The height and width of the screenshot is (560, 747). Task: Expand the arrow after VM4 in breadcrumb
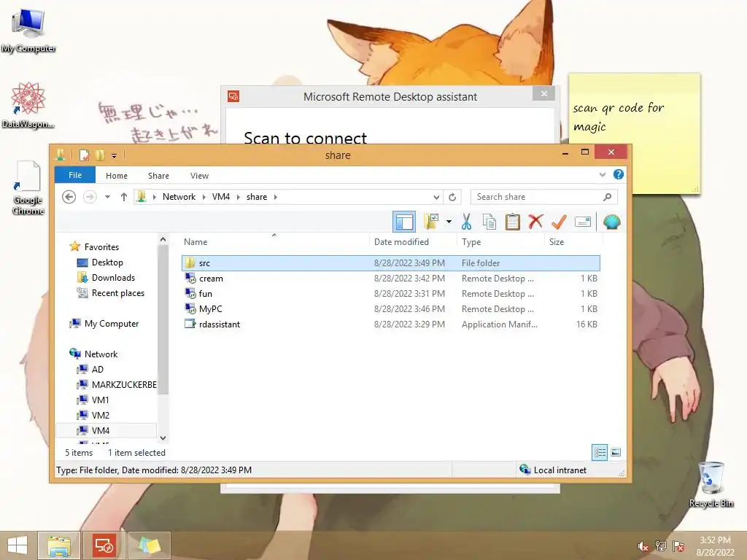coord(239,197)
